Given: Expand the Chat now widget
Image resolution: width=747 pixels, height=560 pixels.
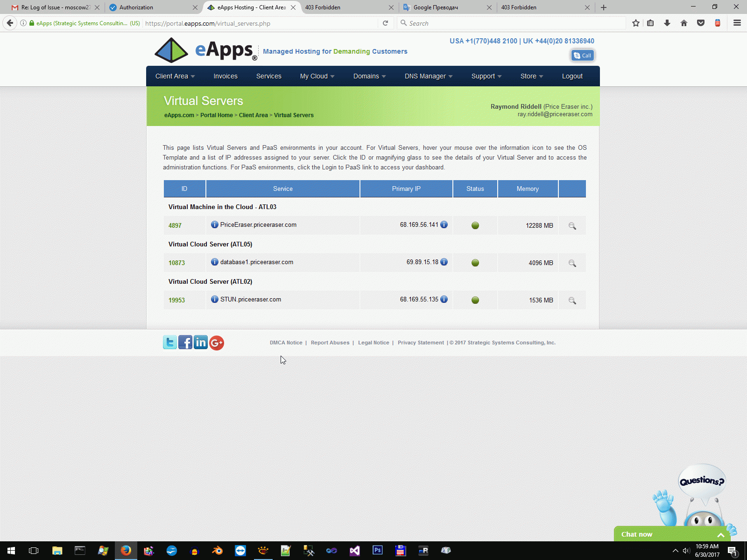Looking at the screenshot, I should (672, 534).
